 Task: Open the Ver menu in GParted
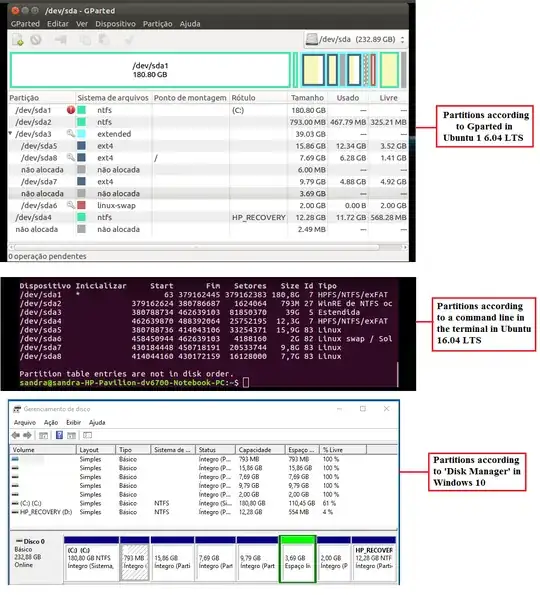click(82, 24)
